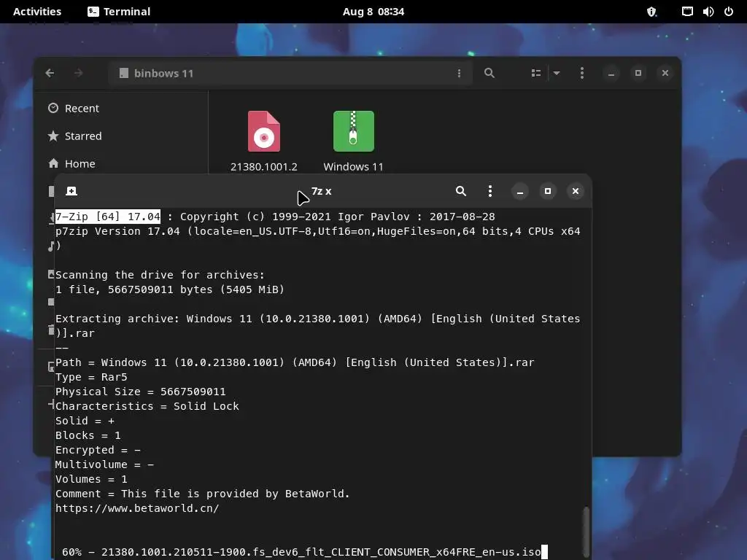Viewport: 747px width, 560px height.
Task: Go back in the Files window
Action: [x=50, y=73]
